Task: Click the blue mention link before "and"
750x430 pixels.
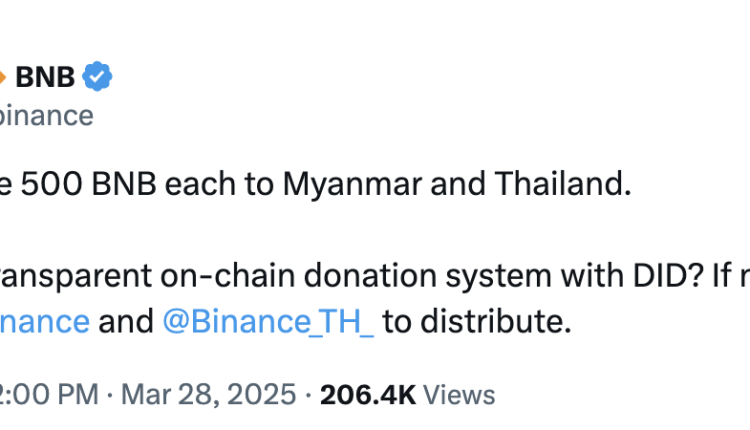Action: click(x=45, y=321)
